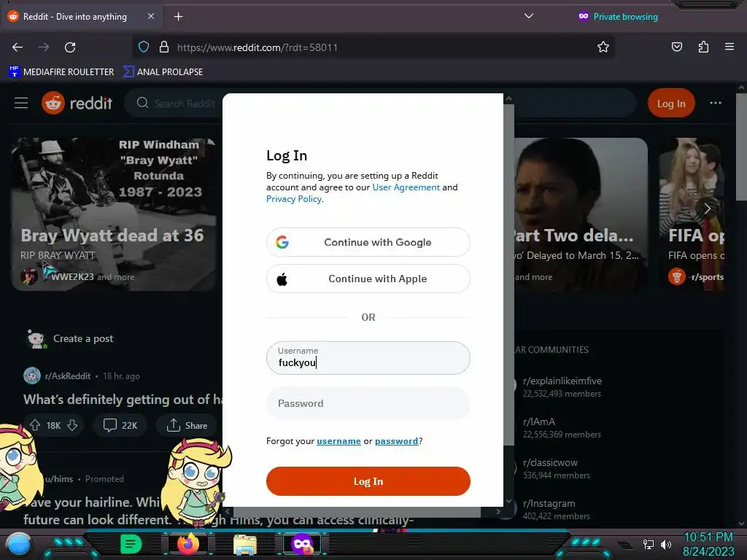This screenshot has height=560, width=747.
Task: Open FIFA trending card
Action: coord(692,214)
